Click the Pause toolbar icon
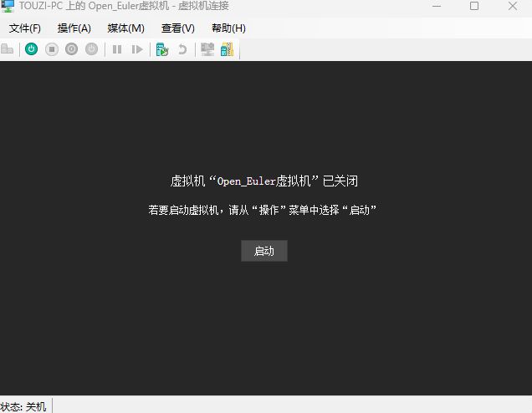The width and height of the screenshot is (532, 413). pos(117,49)
